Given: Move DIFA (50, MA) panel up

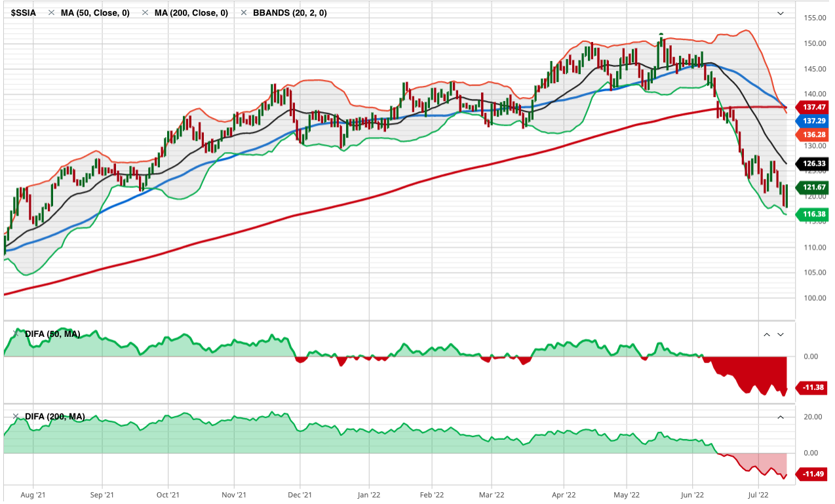Looking at the screenshot, I should coord(766,334).
